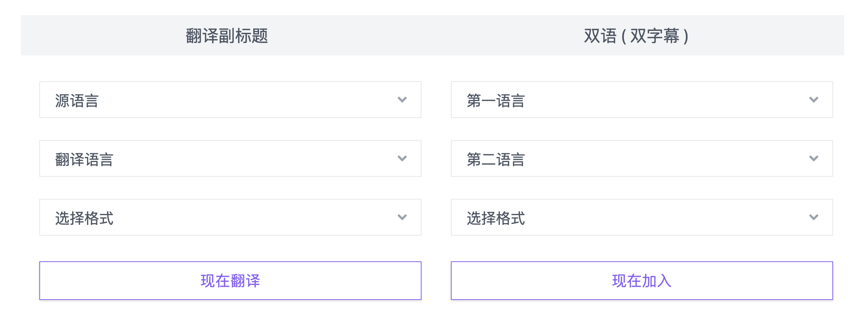This screenshot has width=868, height=333.
Task: Click chevron of right 选择格式 dropdown
Action: (814, 217)
